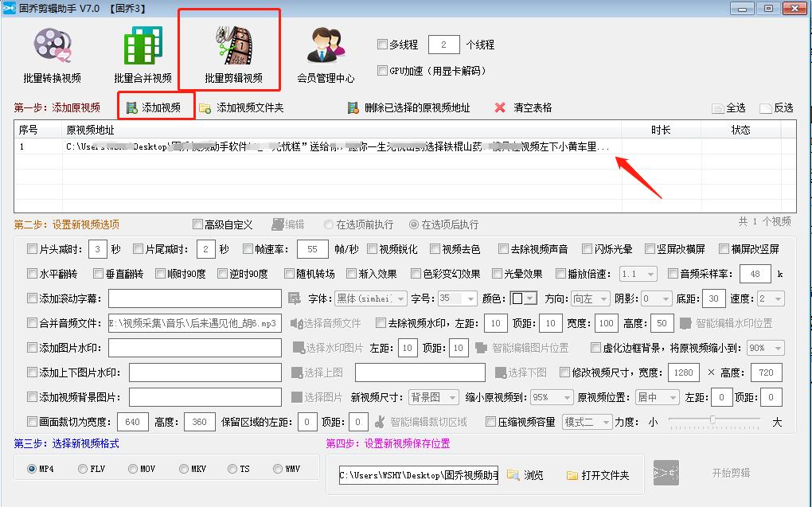Screen dimensions: 812x507
Task: Click the 时长 column header
Action: pos(661,130)
